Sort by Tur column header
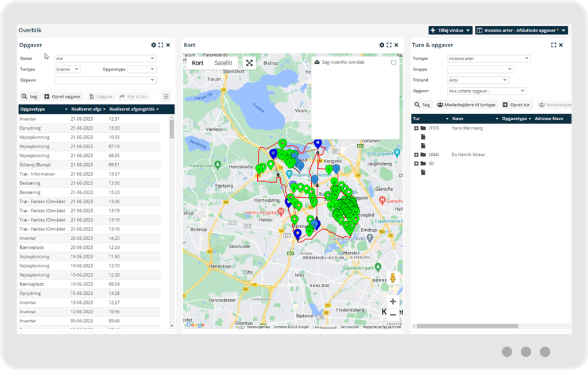 [431, 118]
